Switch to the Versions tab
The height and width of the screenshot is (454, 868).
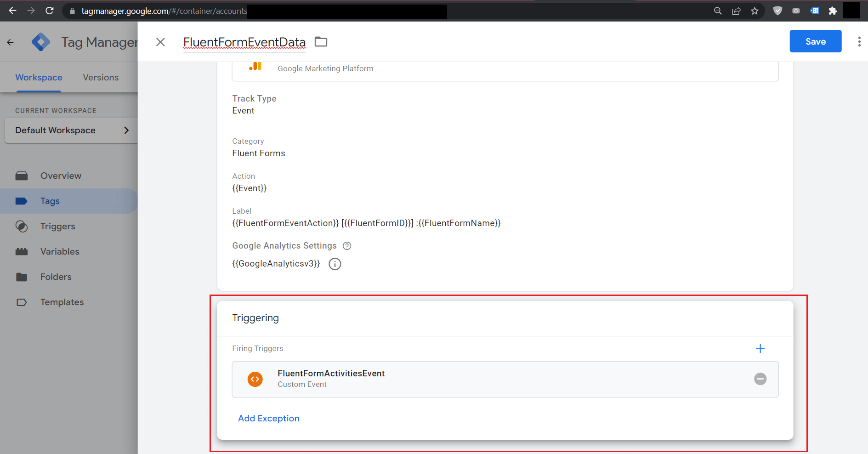pos(101,78)
